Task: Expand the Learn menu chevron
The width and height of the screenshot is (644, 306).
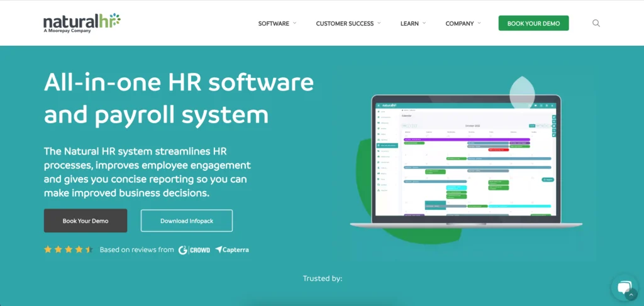Action: pyautogui.click(x=424, y=23)
